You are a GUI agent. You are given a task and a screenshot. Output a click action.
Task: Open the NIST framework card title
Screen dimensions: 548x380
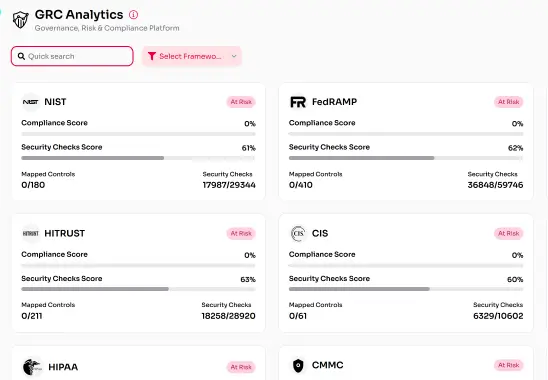[55, 102]
